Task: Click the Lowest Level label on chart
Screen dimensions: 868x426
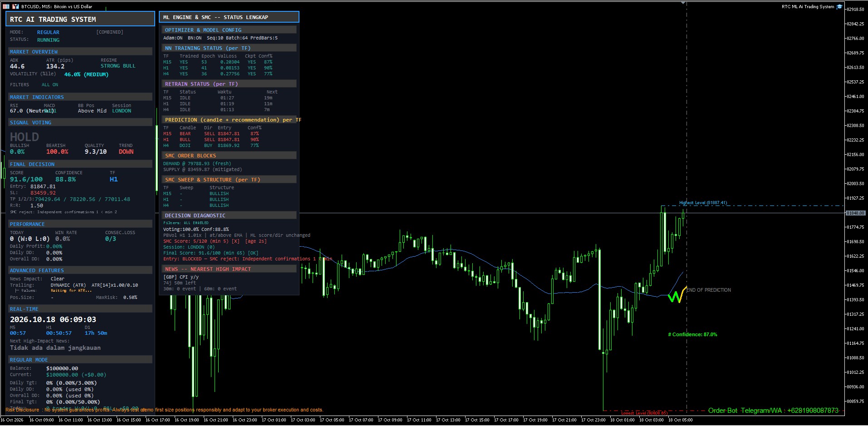Action: (644, 413)
